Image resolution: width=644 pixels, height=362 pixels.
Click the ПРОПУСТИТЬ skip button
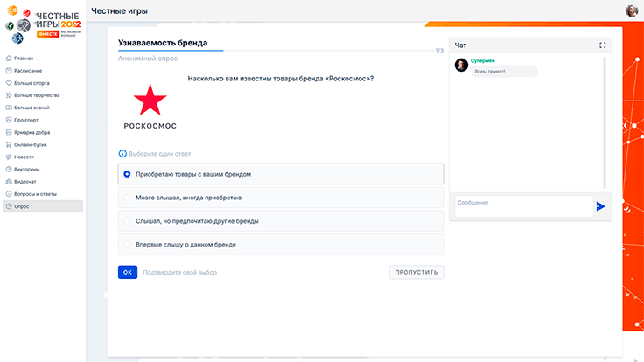coord(416,272)
